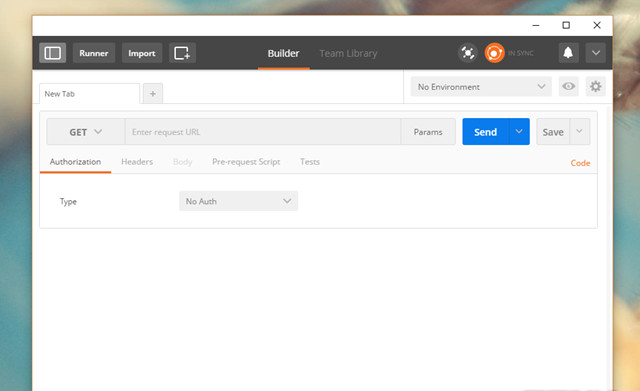The image size is (640, 391).
Task: Expand the Save button dropdown arrow
Action: coord(580,131)
